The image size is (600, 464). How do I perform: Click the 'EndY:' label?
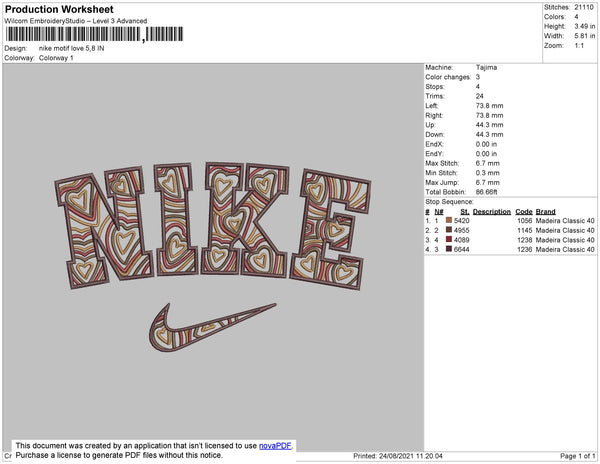pos(434,154)
